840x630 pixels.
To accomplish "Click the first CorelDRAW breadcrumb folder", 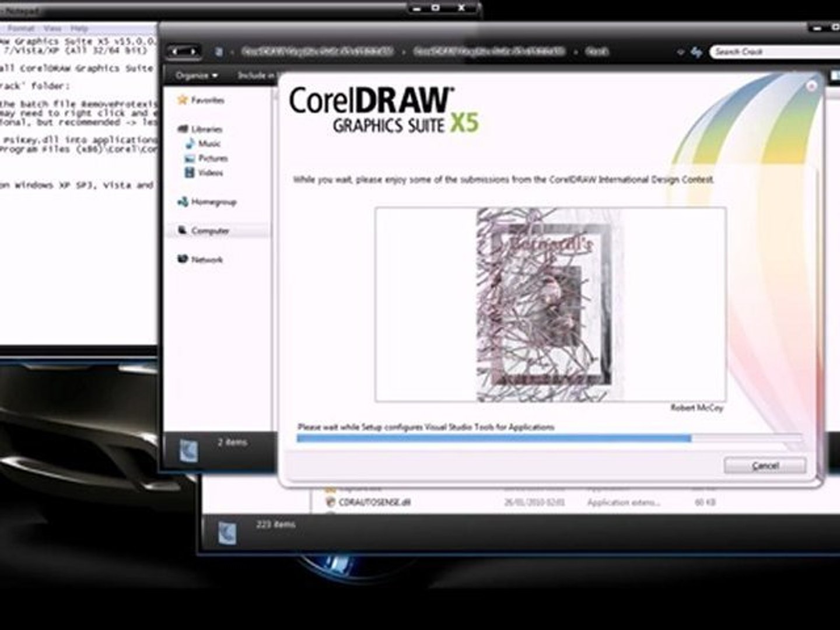I will (317, 52).
